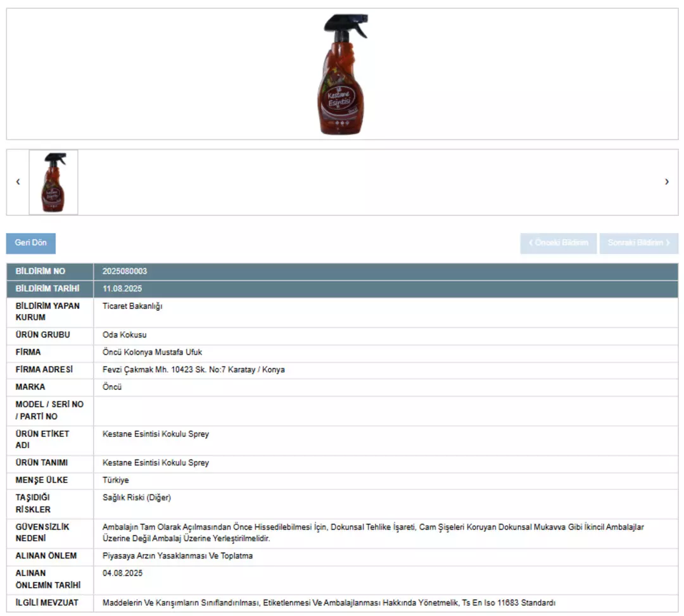684x616 pixels.
Task: Select the Ticaret Bakanlığı text
Action: coord(132,306)
